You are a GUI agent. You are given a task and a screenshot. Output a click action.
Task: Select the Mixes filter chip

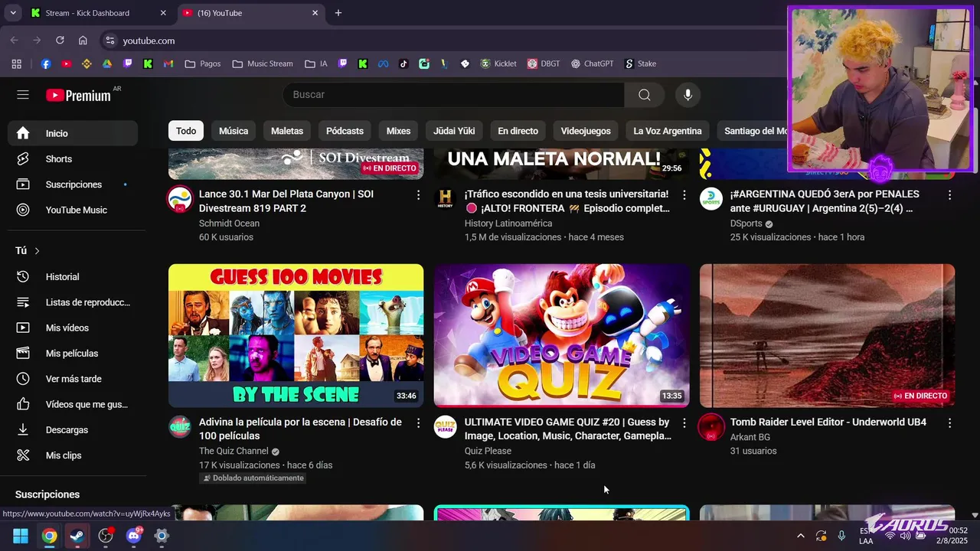point(398,131)
